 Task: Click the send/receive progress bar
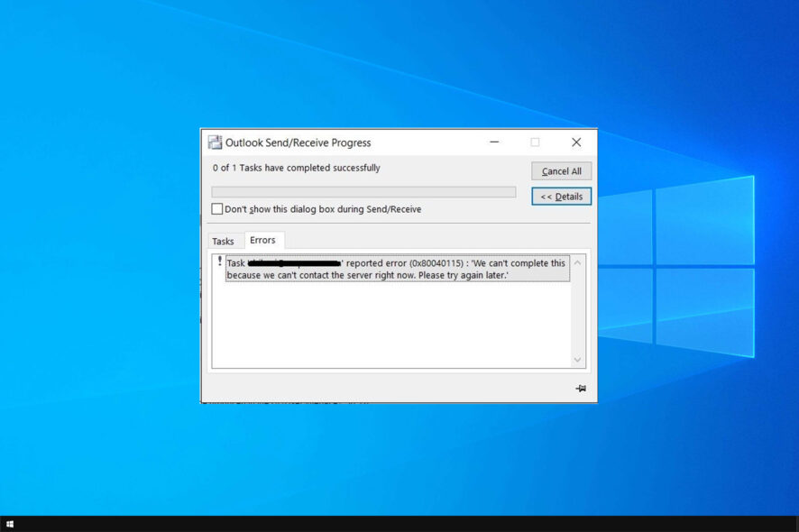coord(363,191)
